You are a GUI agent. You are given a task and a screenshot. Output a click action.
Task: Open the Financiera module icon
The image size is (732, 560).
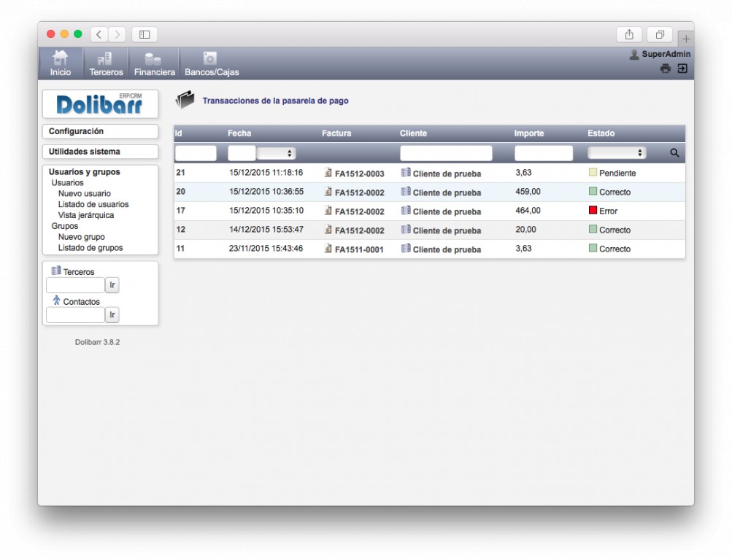coord(154,58)
